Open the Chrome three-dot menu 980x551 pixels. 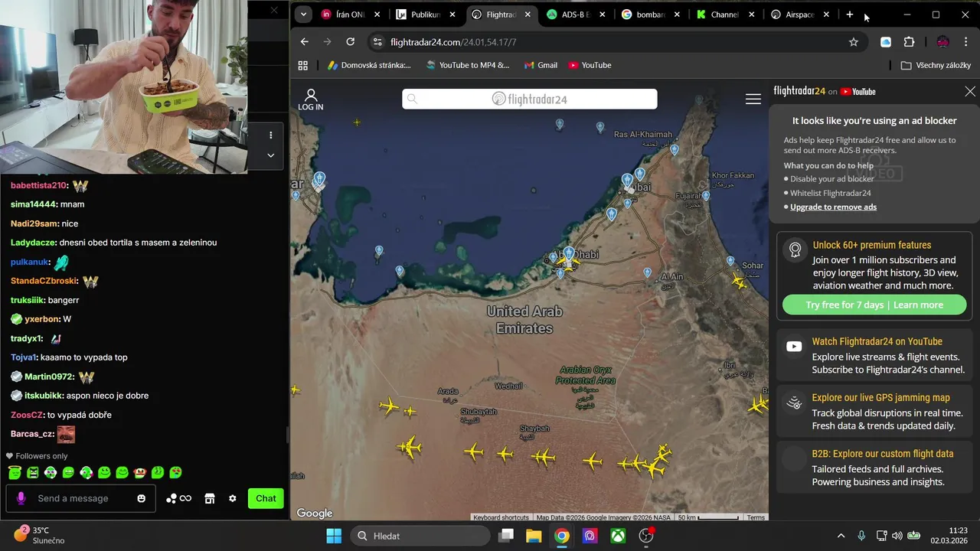click(x=965, y=42)
